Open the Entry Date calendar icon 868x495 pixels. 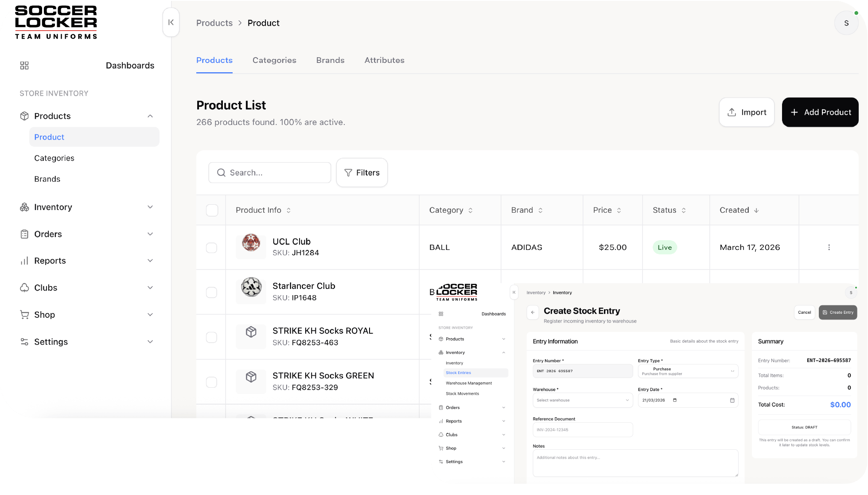click(732, 400)
